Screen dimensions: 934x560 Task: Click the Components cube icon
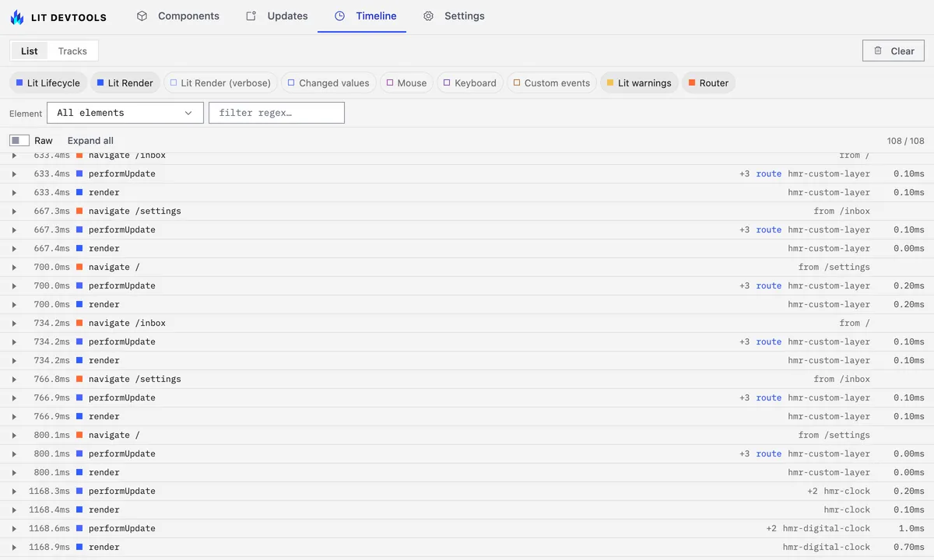pos(142,16)
